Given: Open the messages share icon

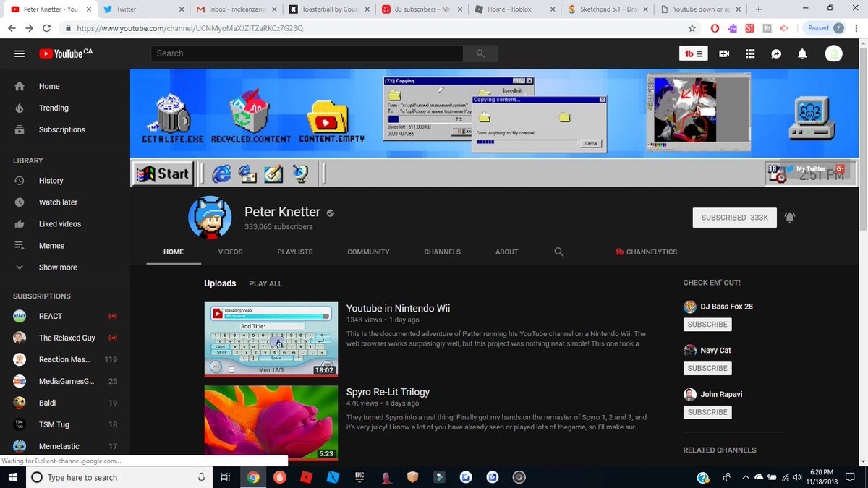Looking at the screenshot, I should click(x=776, y=53).
